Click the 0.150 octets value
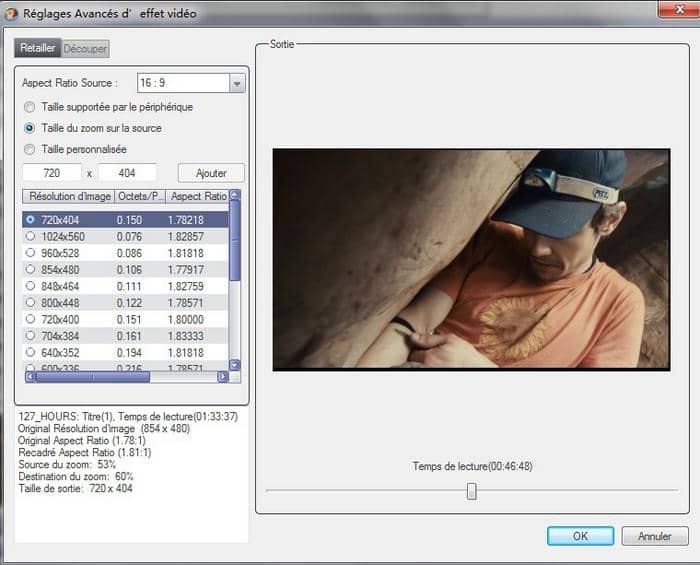 129,220
